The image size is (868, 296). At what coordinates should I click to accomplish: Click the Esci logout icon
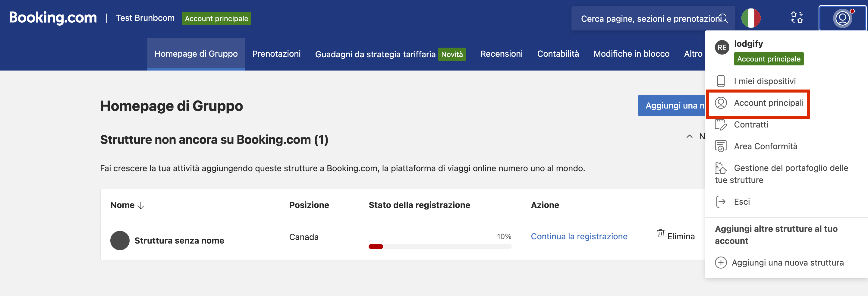(720, 202)
